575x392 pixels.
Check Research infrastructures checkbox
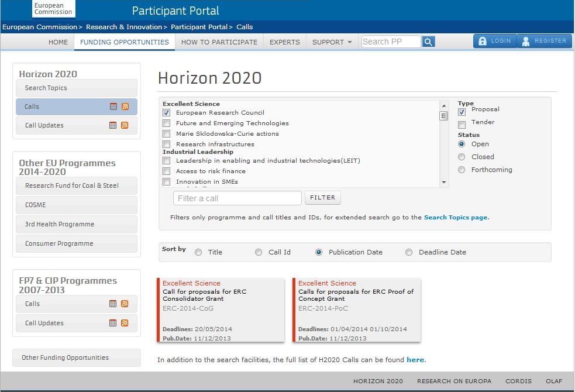click(x=167, y=144)
